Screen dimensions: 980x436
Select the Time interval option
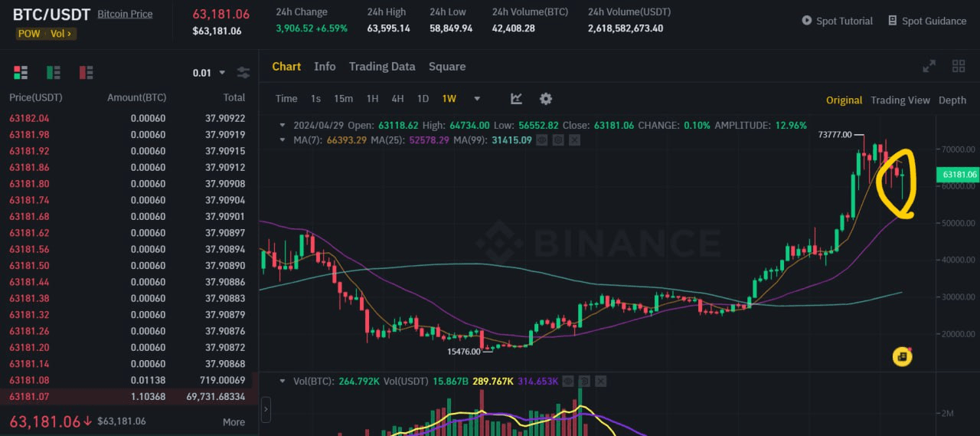click(x=286, y=99)
